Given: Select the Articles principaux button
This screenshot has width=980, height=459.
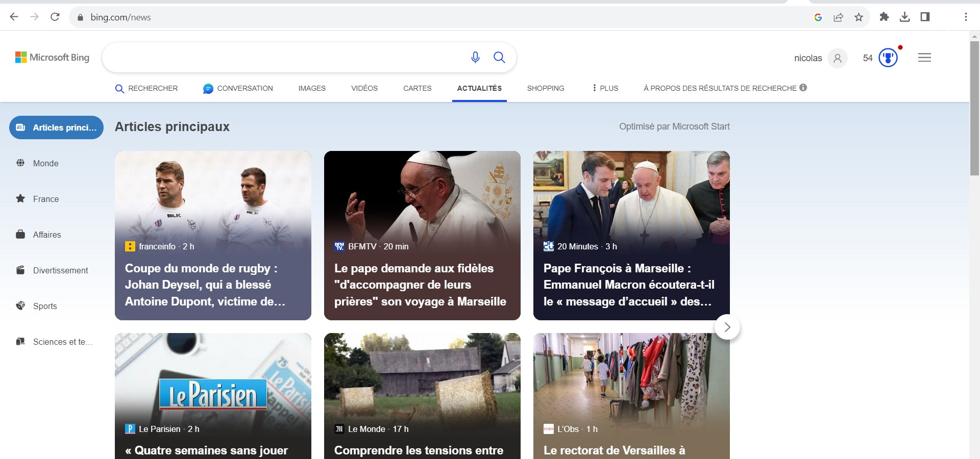Looking at the screenshot, I should pos(56,127).
